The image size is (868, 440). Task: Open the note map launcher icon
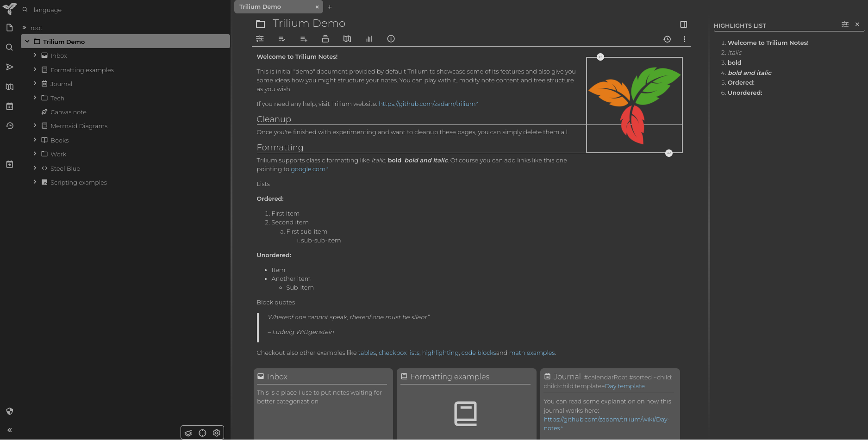(x=9, y=87)
